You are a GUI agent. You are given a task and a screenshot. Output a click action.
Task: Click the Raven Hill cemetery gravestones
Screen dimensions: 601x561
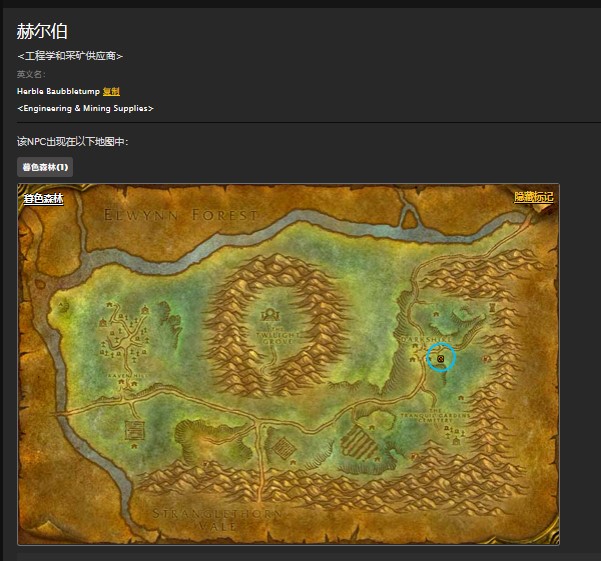pyautogui.click(x=123, y=336)
